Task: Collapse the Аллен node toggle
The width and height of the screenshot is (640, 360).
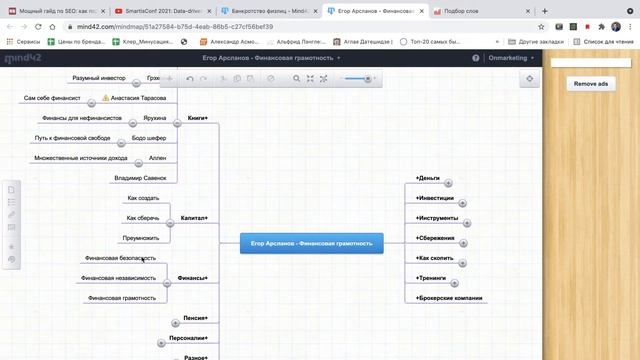Action: tap(138, 163)
